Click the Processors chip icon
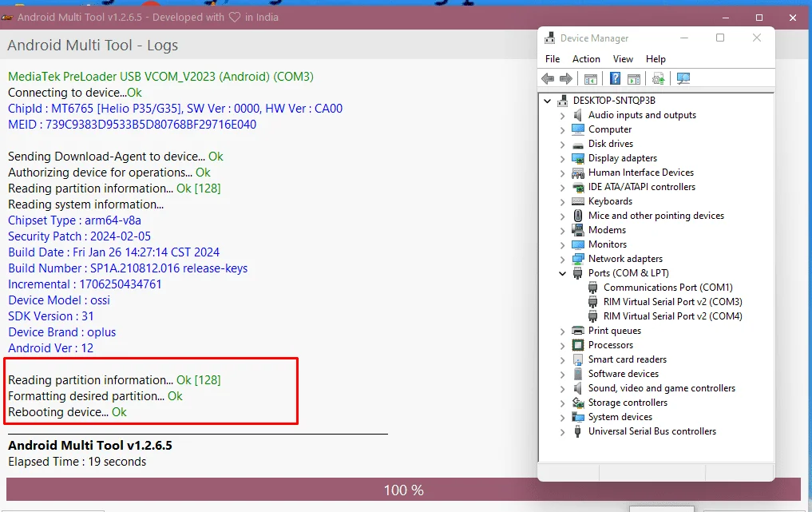 578,345
